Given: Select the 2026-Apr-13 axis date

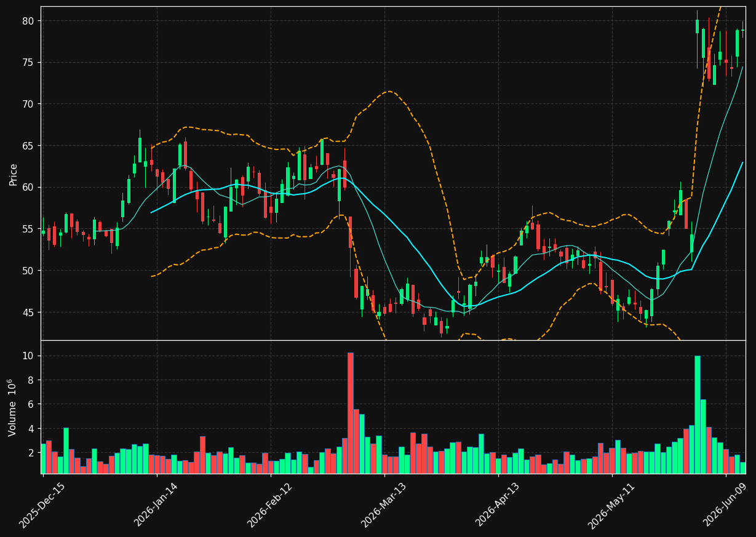Looking at the screenshot, I should coord(498,505).
